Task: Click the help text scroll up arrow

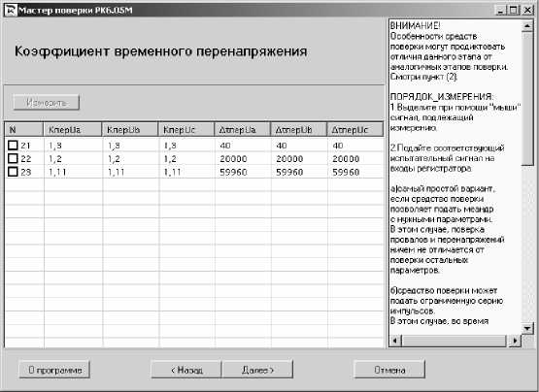Action: click(x=527, y=26)
